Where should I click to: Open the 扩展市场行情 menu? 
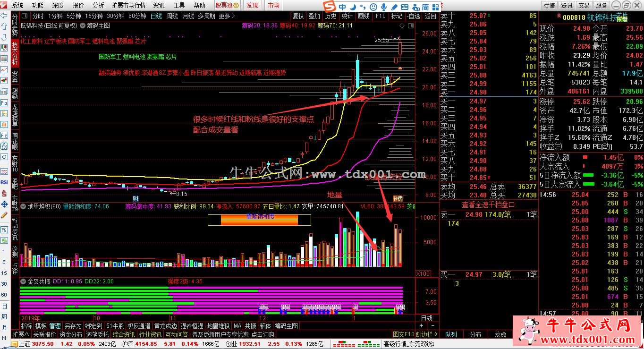[128, 5]
